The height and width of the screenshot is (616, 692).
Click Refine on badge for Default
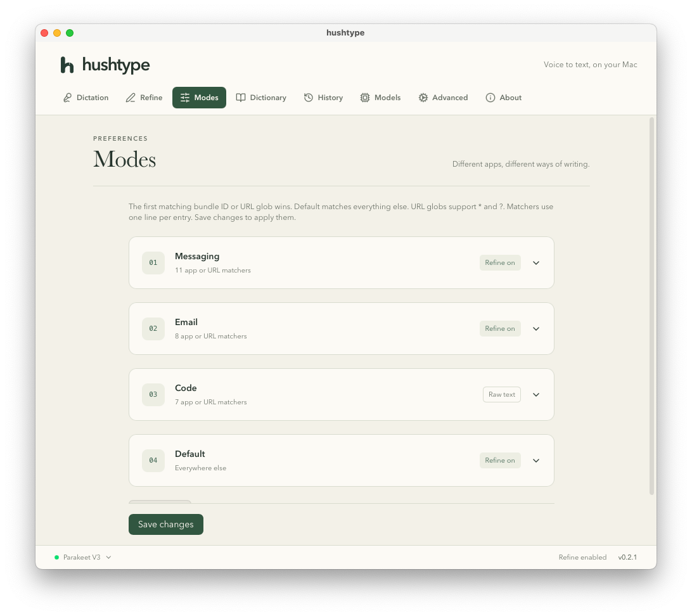[x=500, y=460]
